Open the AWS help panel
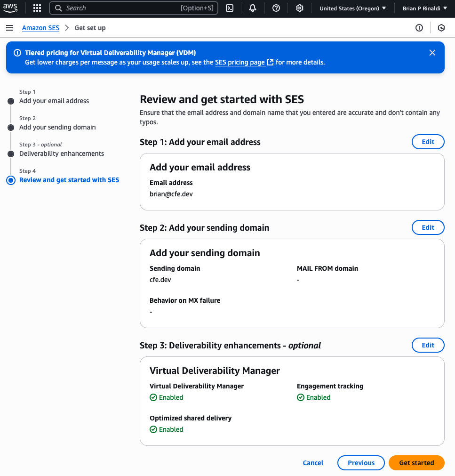Viewport: 455px width, 476px height. pyautogui.click(x=276, y=8)
